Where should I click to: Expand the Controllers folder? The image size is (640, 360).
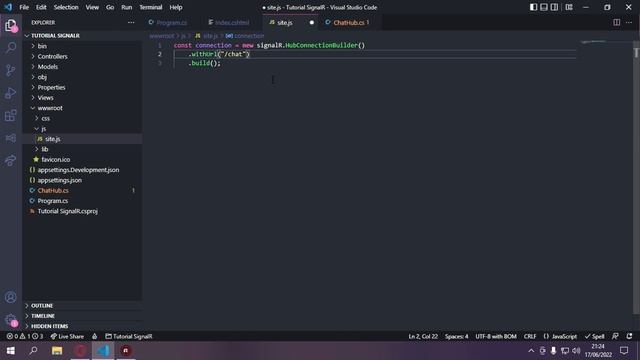82,56
